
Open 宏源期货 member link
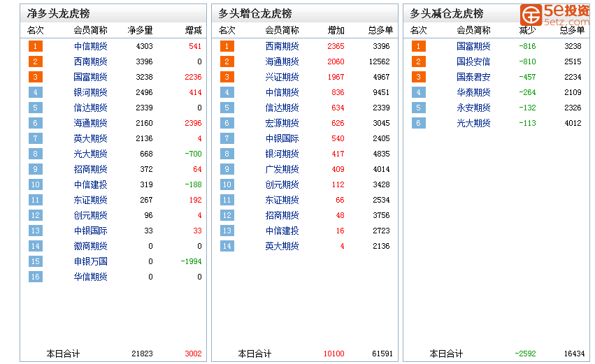tap(282, 123)
